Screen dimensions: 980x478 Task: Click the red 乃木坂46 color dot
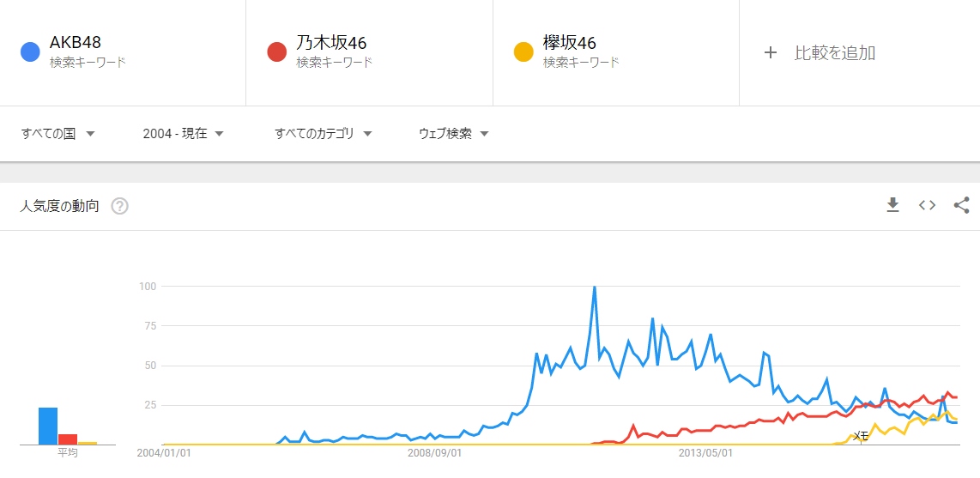click(x=276, y=52)
